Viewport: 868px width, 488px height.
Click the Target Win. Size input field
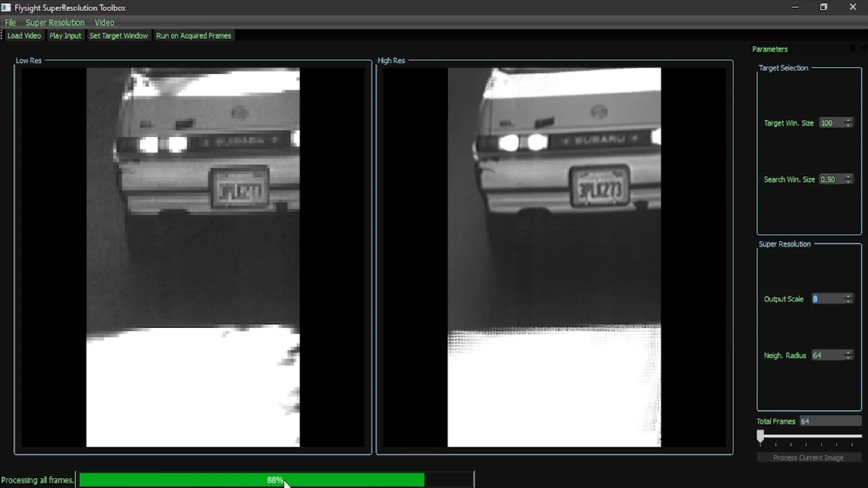point(831,123)
